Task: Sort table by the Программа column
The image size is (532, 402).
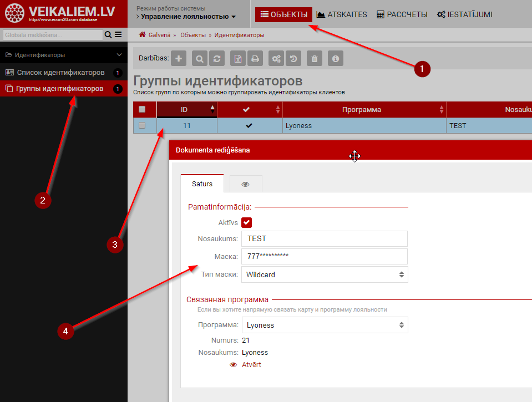Action: 361,110
